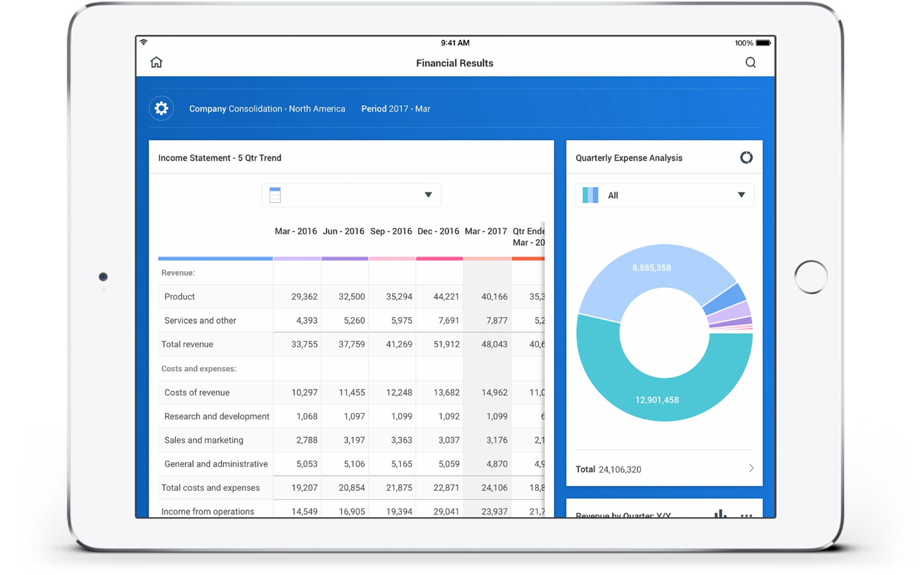Expand the Total 24,106,320 details chevron

pyautogui.click(x=751, y=468)
